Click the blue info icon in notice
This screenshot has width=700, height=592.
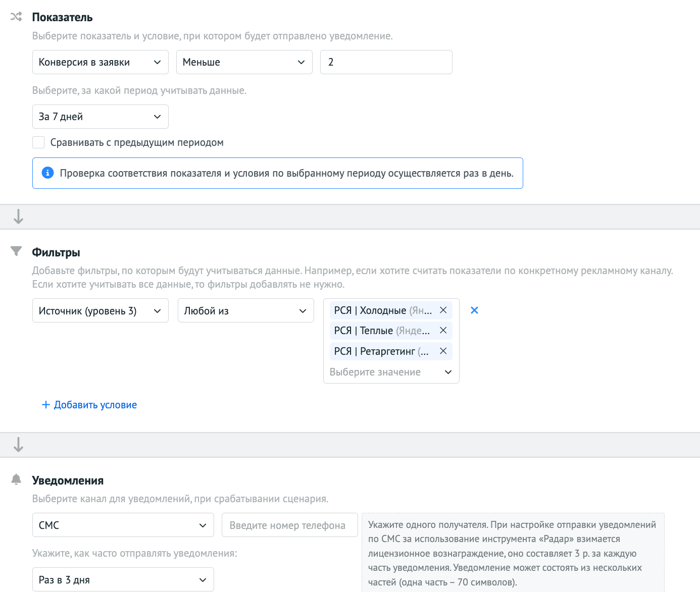(x=47, y=173)
